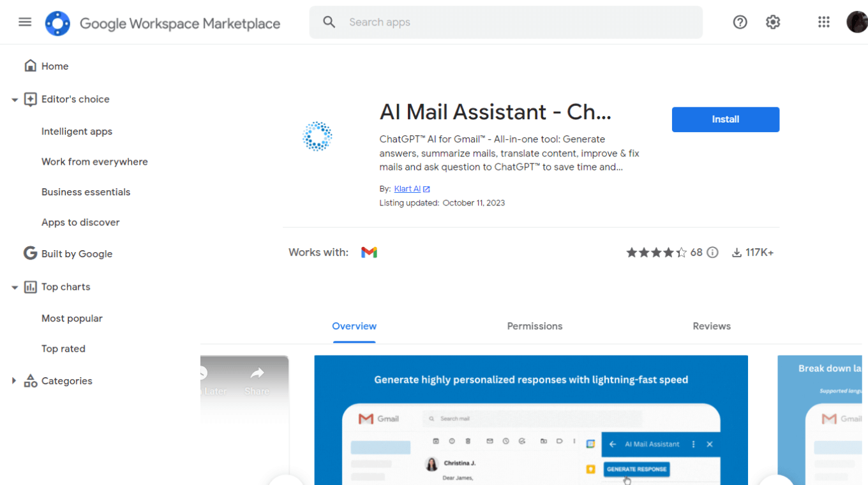The height and width of the screenshot is (485, 868).
Task: Click the Install button
Action: [726, 119]
